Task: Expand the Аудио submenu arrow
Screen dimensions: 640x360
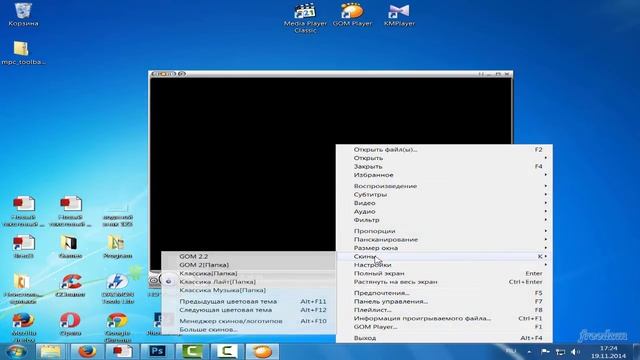Action: click(546, 211)
